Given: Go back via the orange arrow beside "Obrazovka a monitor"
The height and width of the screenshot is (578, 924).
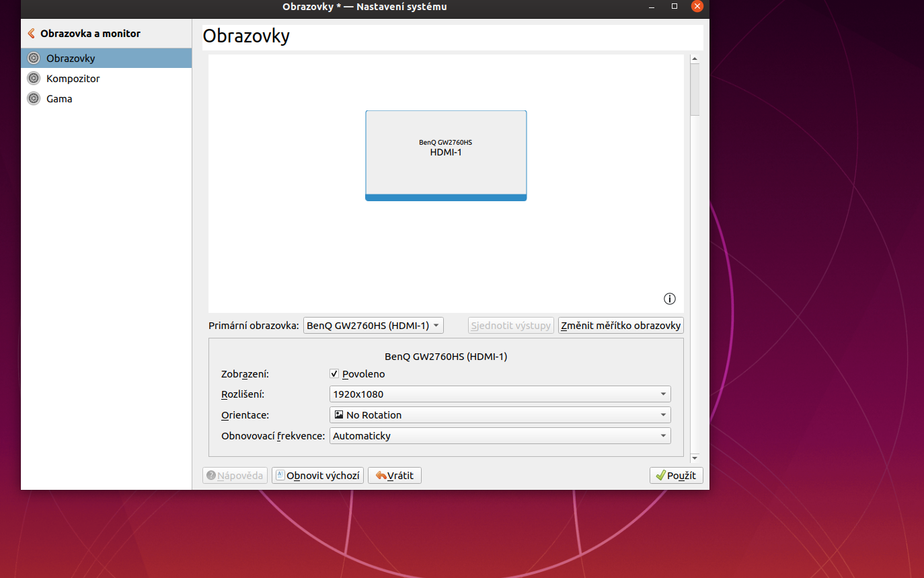Looking at the screenshot, I should [x=31, y=33].
